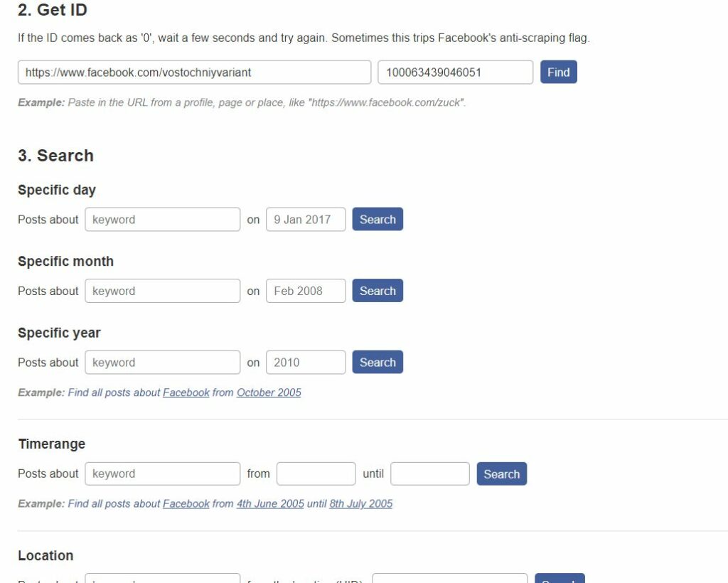Click the Timerange keyword field
This screenshot has height=583, width=728.
(163, 474)
